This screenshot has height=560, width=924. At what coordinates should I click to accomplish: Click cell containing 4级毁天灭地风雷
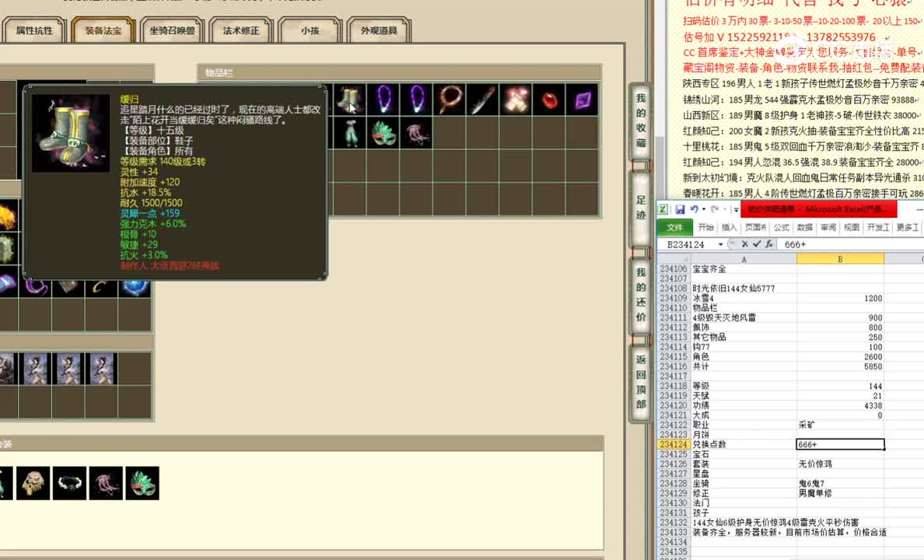pyautogui.click(x=744, y=318)
